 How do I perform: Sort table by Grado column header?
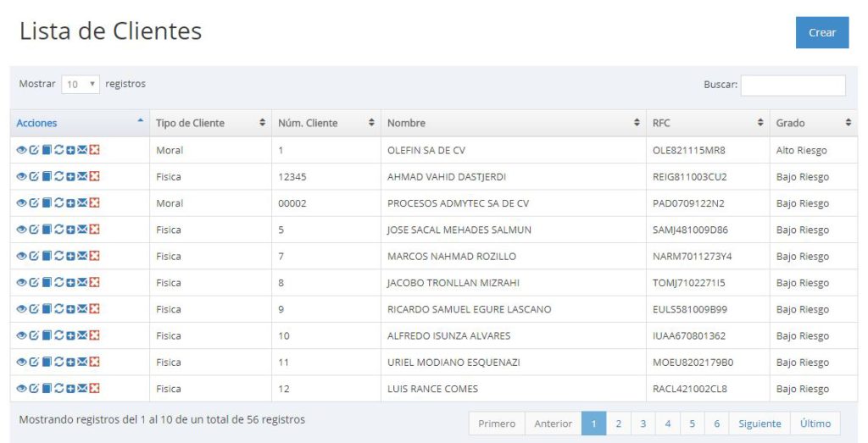click(813, 123)
